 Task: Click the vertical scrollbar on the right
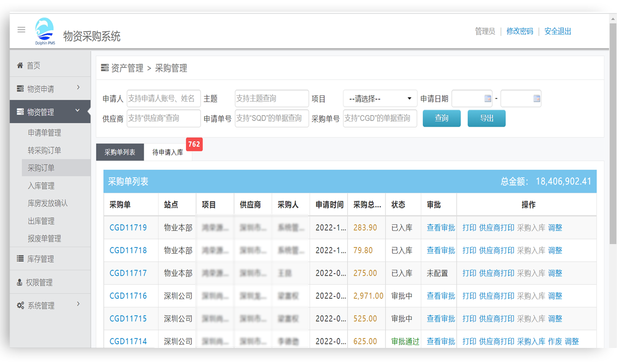pos(613,134)
